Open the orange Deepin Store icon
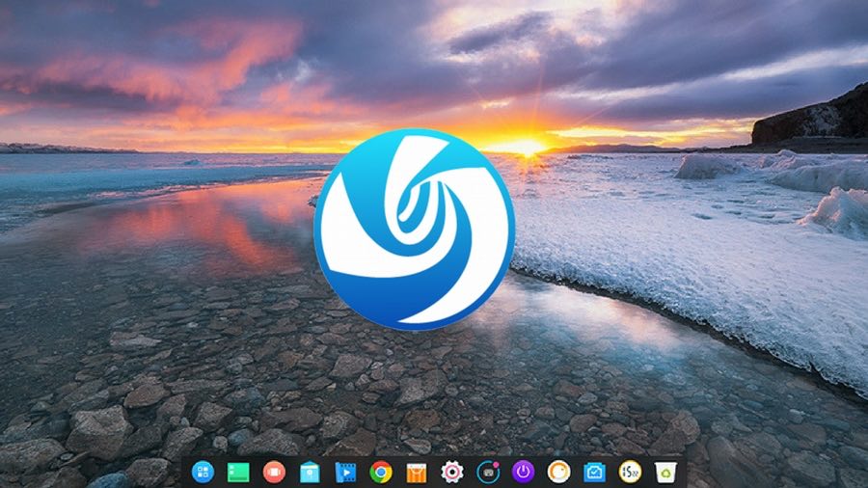The width and height of the screenshot is (868, 488). (x=417, y=473)
